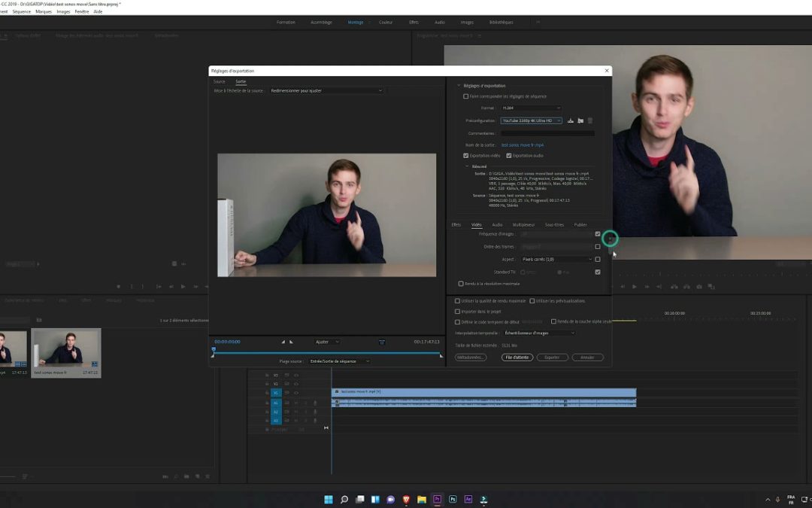Switch to the Audio export tab
The width and height of the screenshot is (812, 508).
point(496,224)
